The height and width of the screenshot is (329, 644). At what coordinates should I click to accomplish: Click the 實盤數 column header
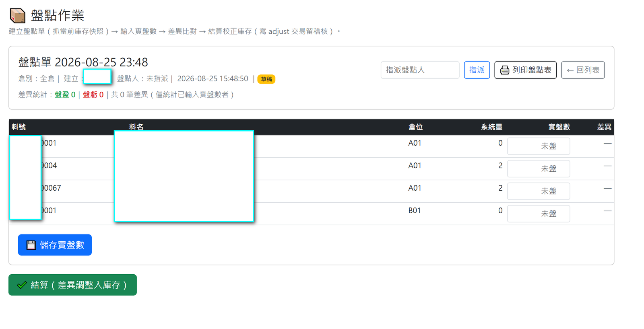tap(559, 127)
